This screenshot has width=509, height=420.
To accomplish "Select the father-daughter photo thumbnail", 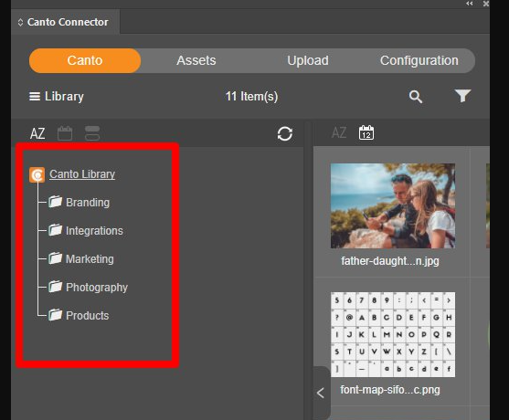I will (x=393, y=205).
